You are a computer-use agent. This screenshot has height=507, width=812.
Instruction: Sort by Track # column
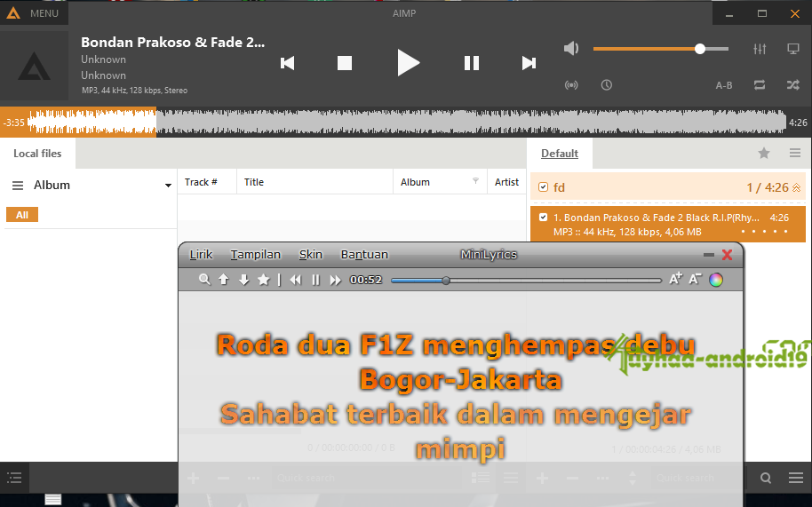click(x=207, y=182)
